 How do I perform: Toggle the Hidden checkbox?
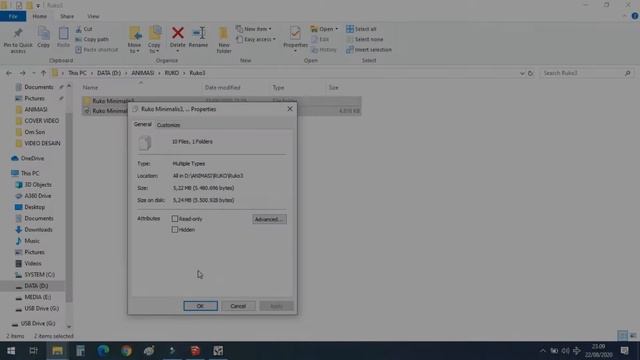click(175, 230)
